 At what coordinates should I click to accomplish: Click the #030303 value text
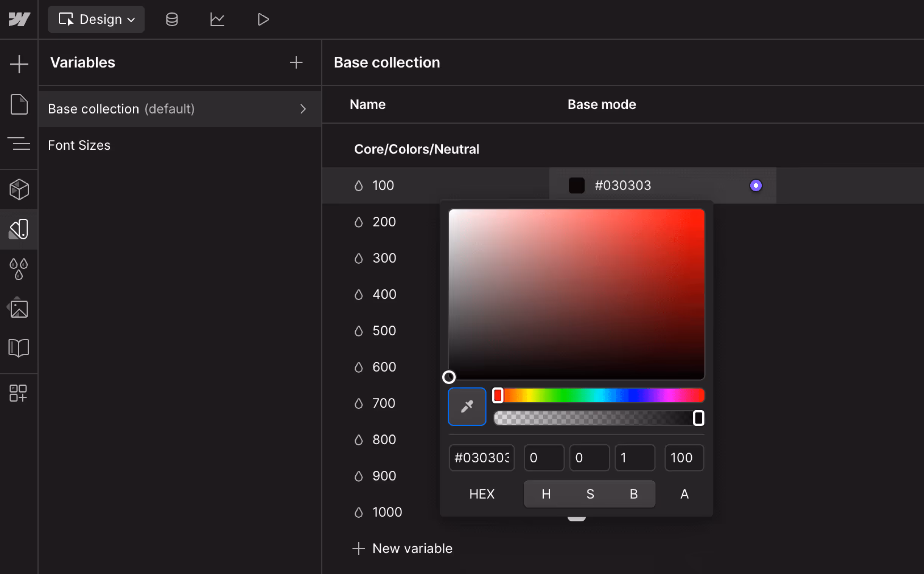(x=623, y=185)
